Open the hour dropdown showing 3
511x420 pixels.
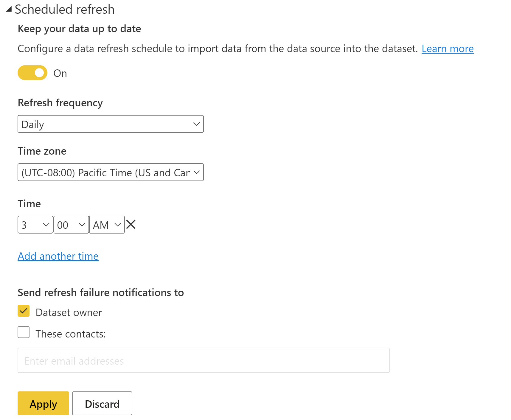35,225
